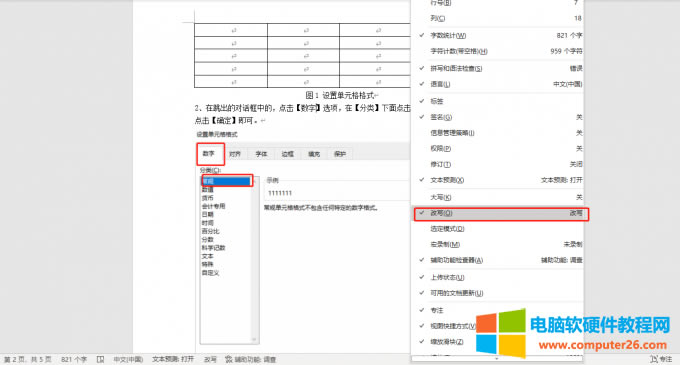680x365 pixels.
Task: Click page number 第2页 共5页 indicator
Action: tap(28, 359)
